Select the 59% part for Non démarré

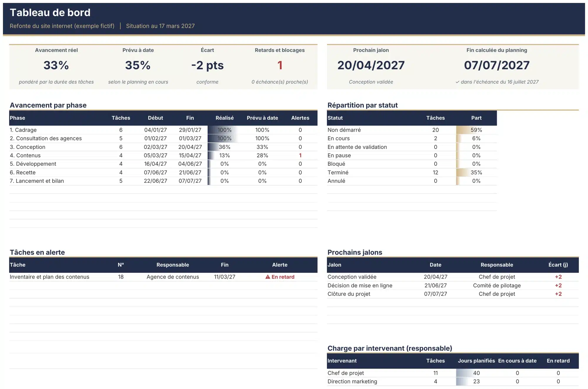(476, 130)
